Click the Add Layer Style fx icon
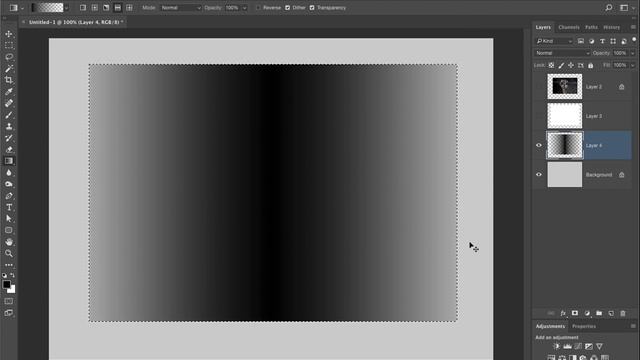The width and height of the screenshot is (640, 360). point(563,313)
